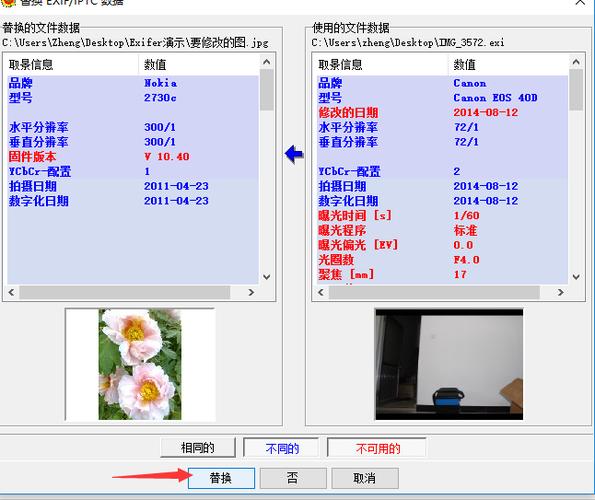This screenshot has width=595, height=500.
Task: Select left YCbCr-配置 row with value 1
Action: (133, 171)
